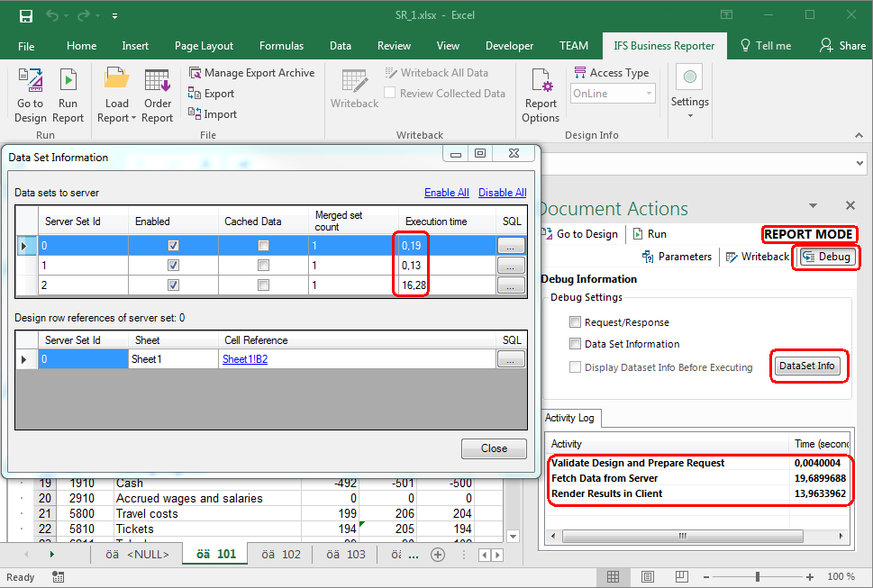This screenshot has width=873, height=588.
Task: Click the zoom slider handle
Action: (758, 577)
